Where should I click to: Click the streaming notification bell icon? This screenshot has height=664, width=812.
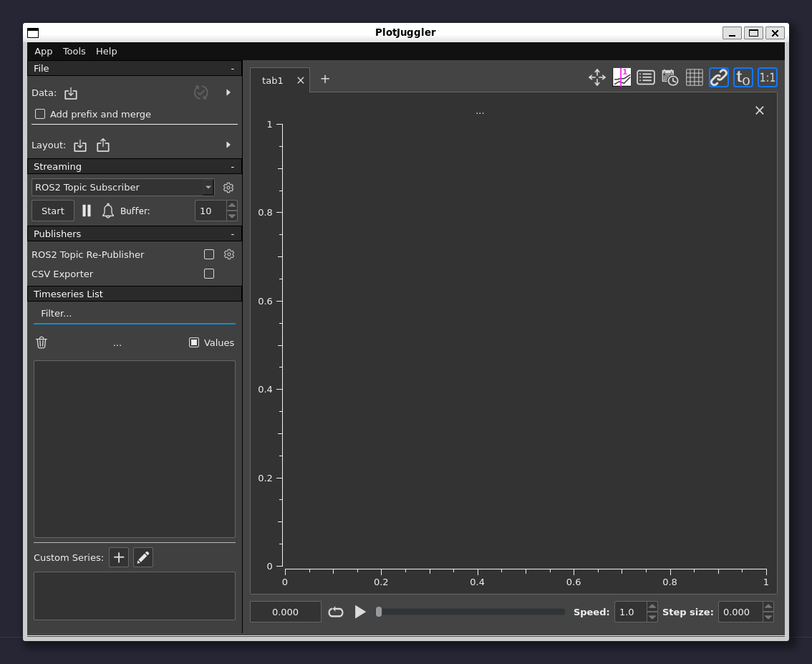click(107, 211)
